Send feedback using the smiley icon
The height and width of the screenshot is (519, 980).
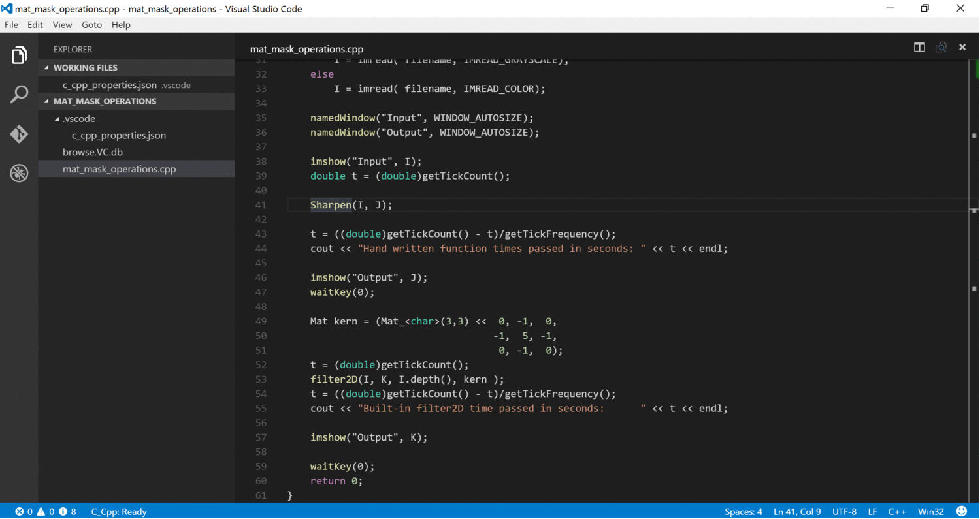[x=962, y=511]
